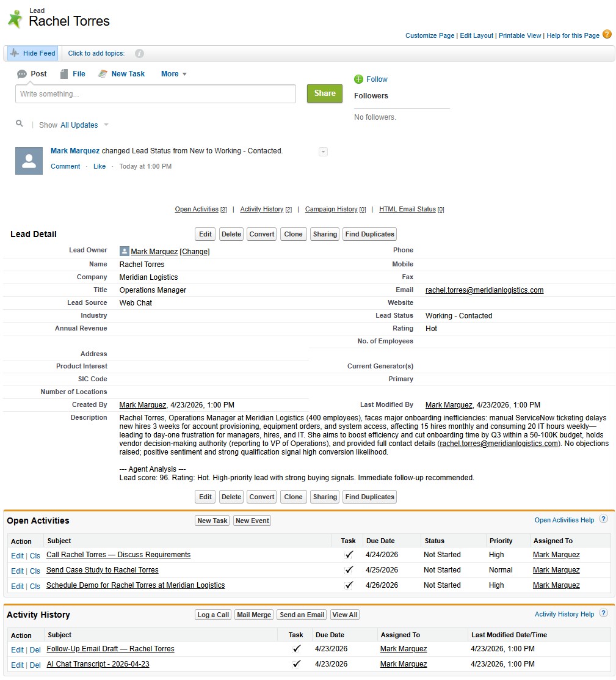Click the info icon next to add topics
Image resolution: width=616 pixels, height=680 pixels.
139,53
